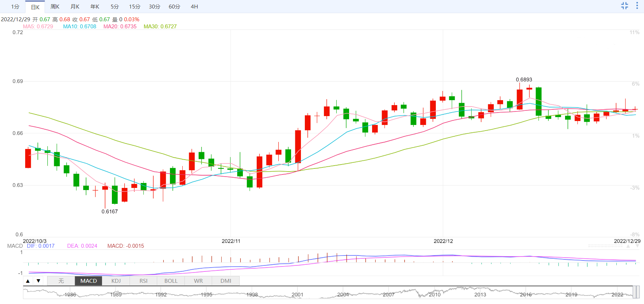Select the RSI indicator button
Viewport: 644px width, 304px height.
143,281
